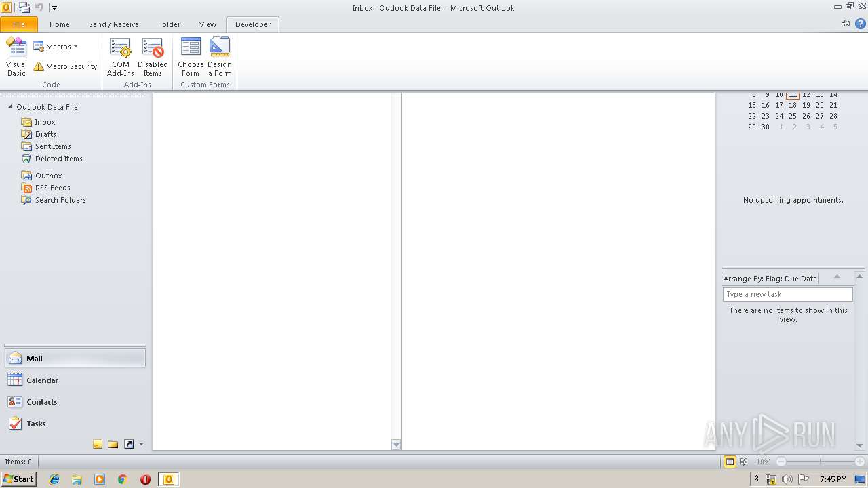Select today's date 11 in calendar
Screen dimensions: 868x488
coord(792,95)
